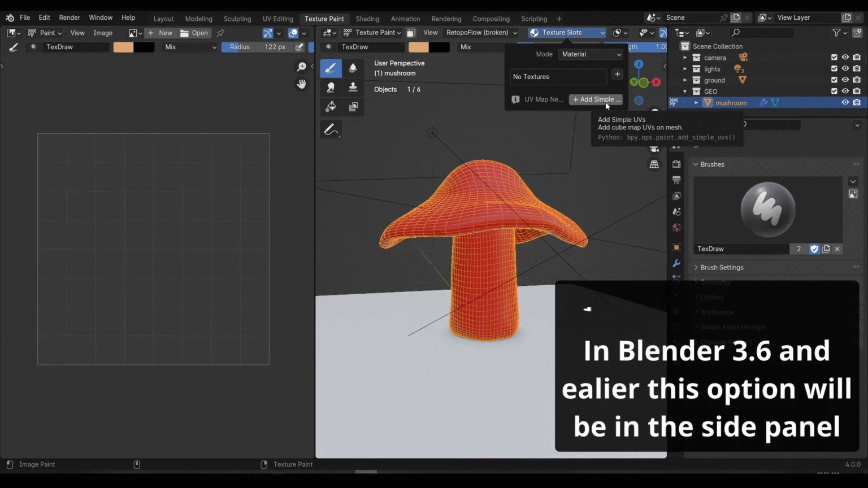Select the Draw brush tool

pyautogui.click(x=331, y=67)
